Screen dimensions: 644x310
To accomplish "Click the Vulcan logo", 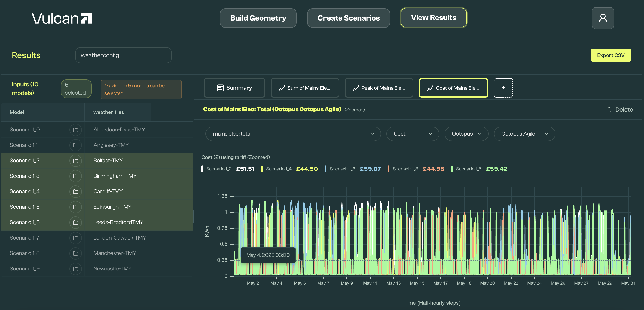I will [61, 18].
